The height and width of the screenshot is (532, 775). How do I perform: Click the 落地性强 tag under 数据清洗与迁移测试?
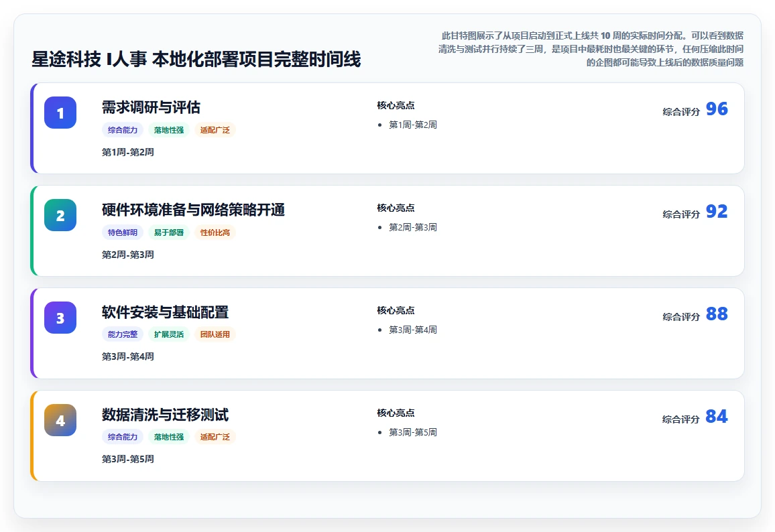click(x=168, y=437)
